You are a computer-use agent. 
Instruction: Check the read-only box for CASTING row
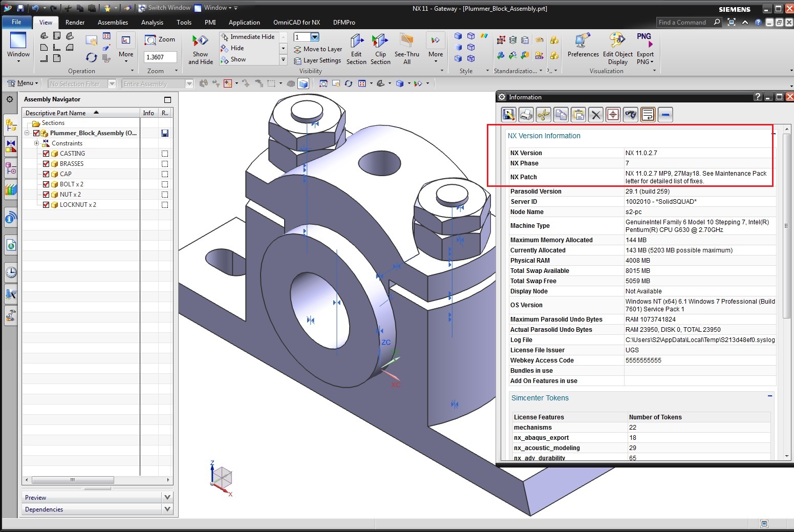[x=165, y=154]
